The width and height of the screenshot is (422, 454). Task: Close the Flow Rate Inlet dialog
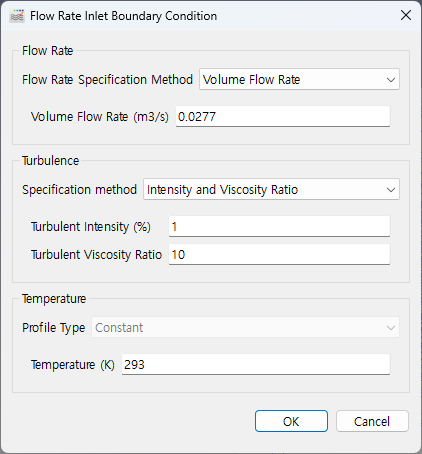pos(406,15)
